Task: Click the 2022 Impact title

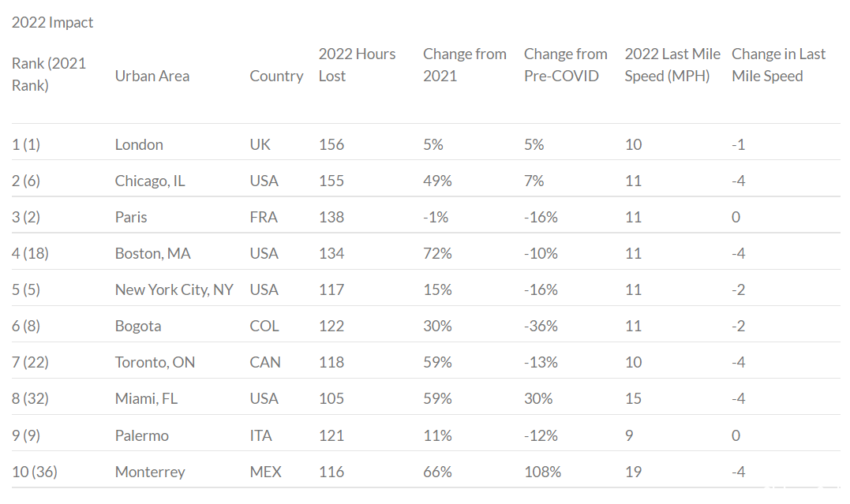Action: 53,23
